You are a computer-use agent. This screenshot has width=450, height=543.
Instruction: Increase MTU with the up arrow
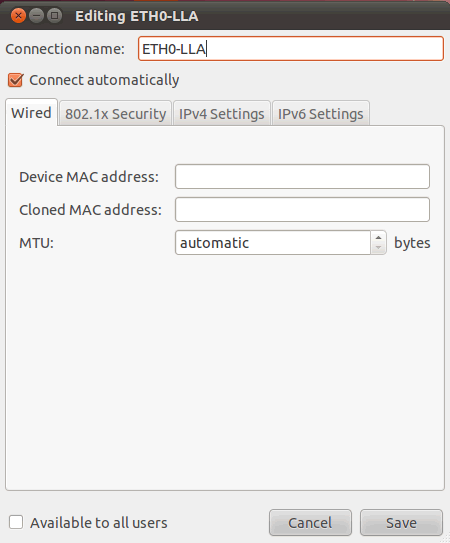(378, 237)
